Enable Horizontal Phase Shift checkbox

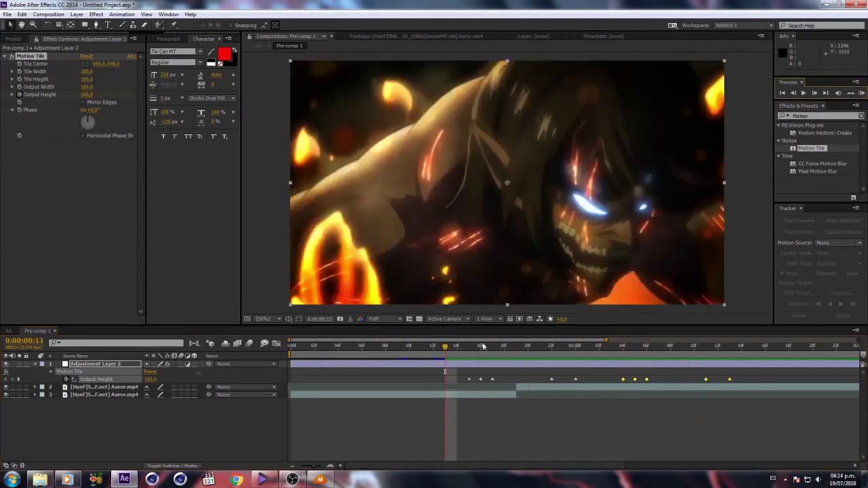coord(83,136)
